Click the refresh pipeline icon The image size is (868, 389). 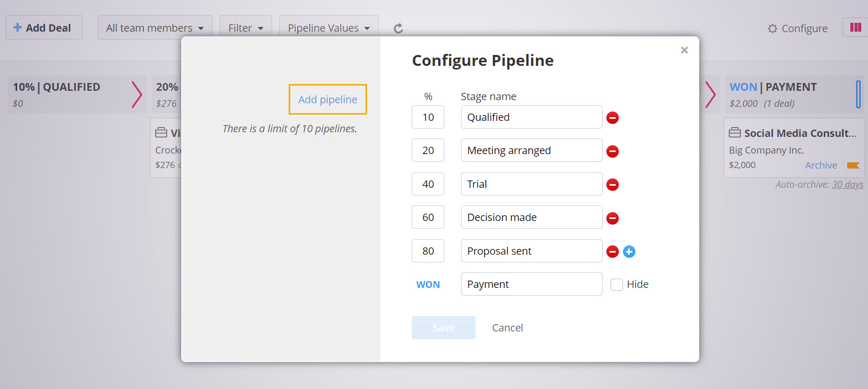(x=398, y=29)
